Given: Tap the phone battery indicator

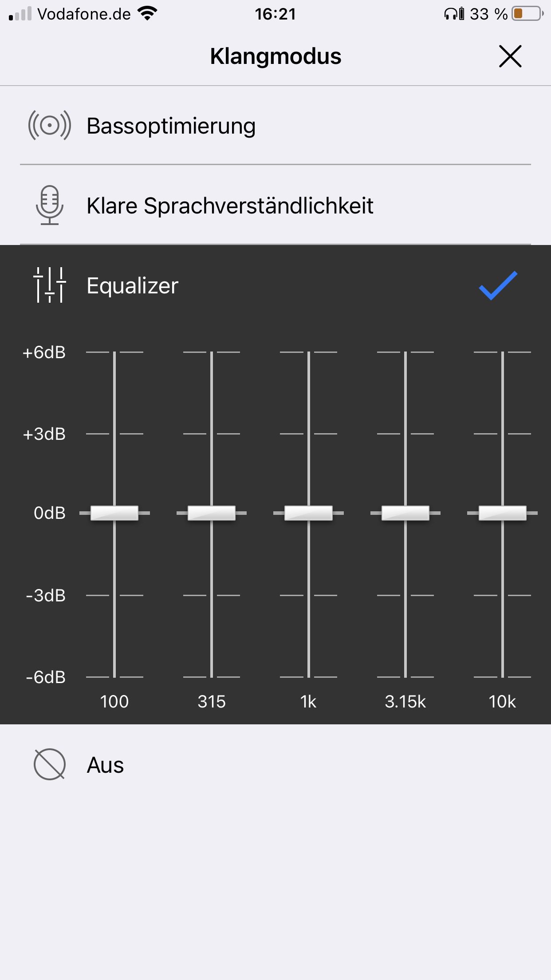Looking at the screenshot, I should click(527, 14).
